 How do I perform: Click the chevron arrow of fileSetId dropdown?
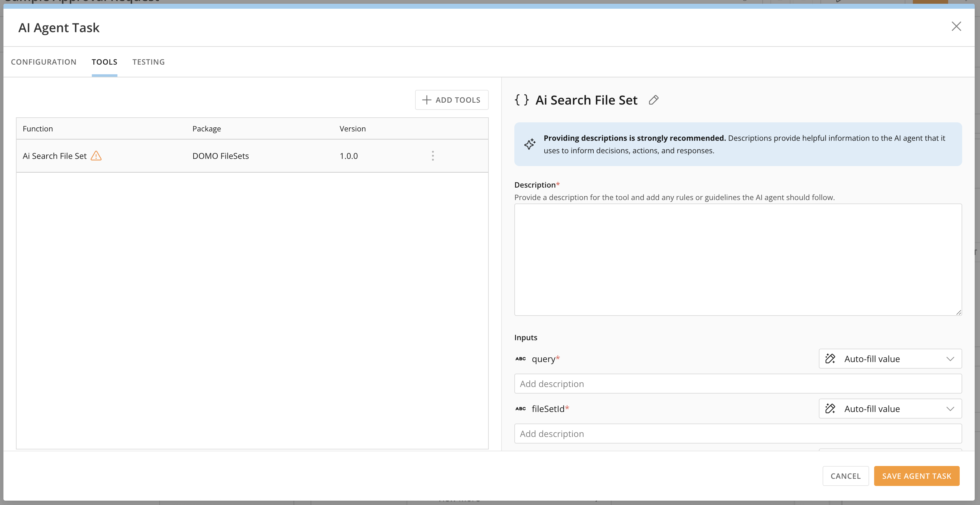point(950,409)
